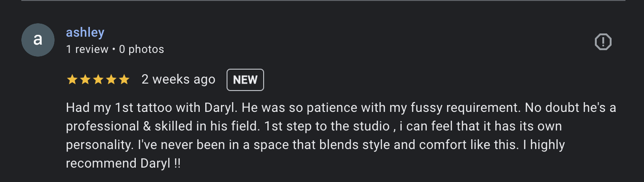The height and width of the screenshot is (182, 644).
Task: Click the '2 weeks ago' timestamp
Action: click(178, 80)
